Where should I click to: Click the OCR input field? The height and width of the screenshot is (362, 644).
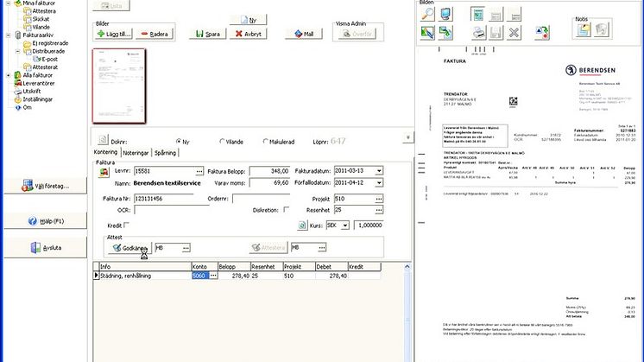click(171, 210)
